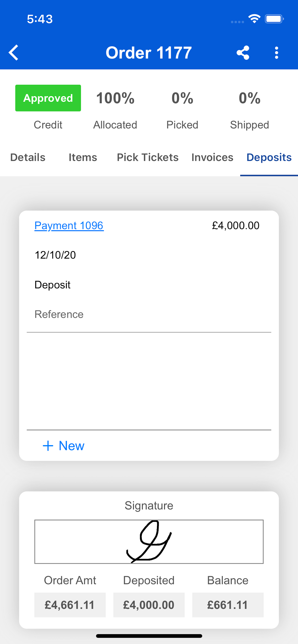
Task: Open the Payment 1096 link
Action: pos(69,225)
